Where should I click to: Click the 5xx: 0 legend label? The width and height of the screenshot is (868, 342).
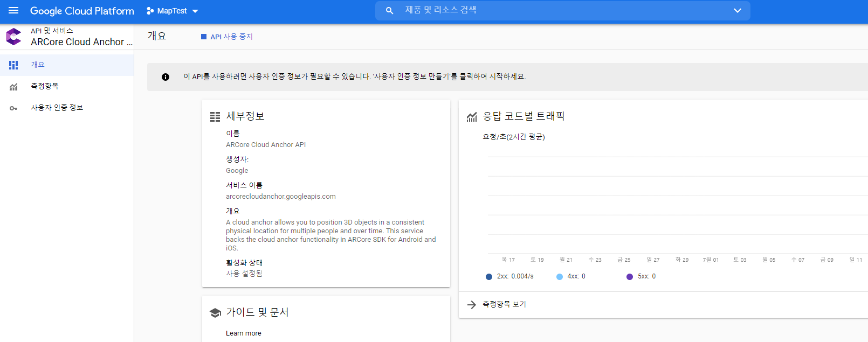(647, 276)
